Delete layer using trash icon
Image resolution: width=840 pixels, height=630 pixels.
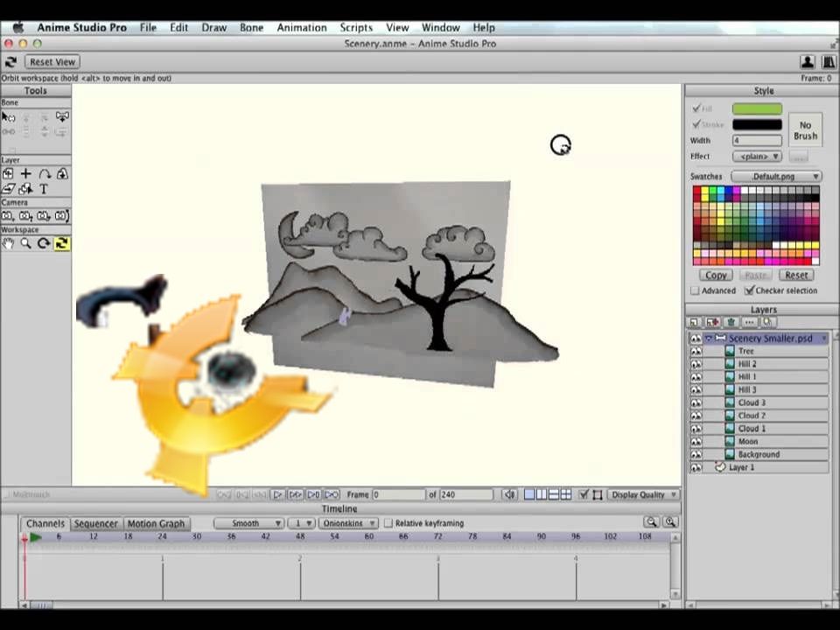(731, 323)
